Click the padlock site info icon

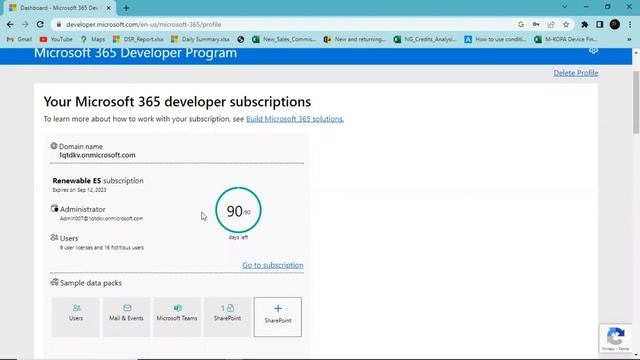click(59, 24)
